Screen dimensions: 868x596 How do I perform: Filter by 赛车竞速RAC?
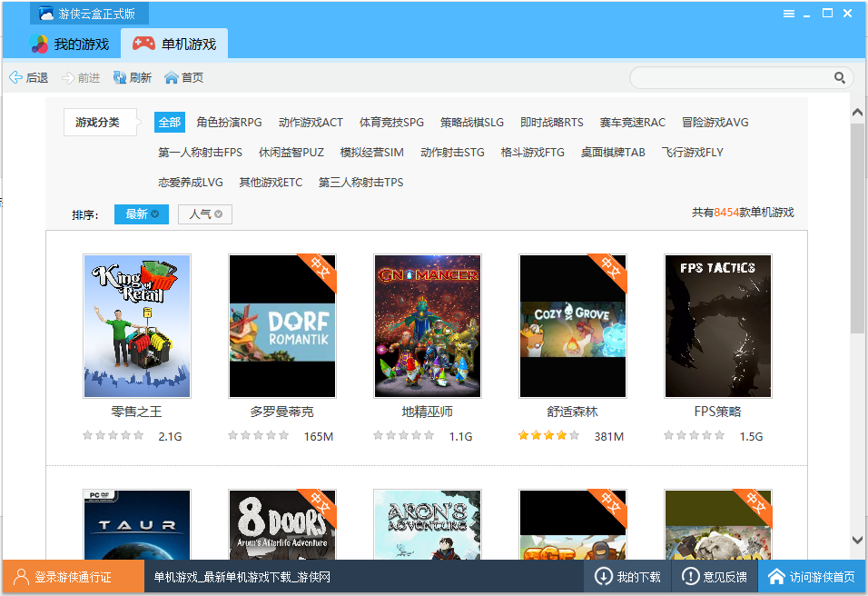point(633,123)
